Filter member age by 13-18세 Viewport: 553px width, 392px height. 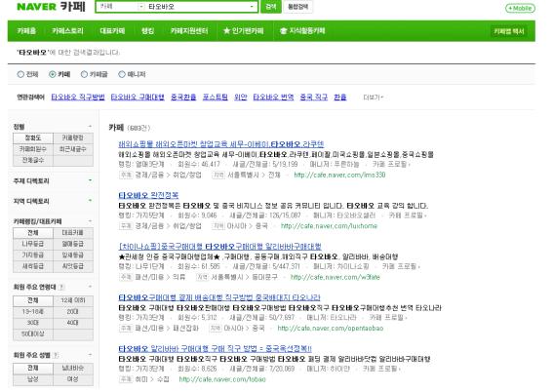tap(33, 312)
